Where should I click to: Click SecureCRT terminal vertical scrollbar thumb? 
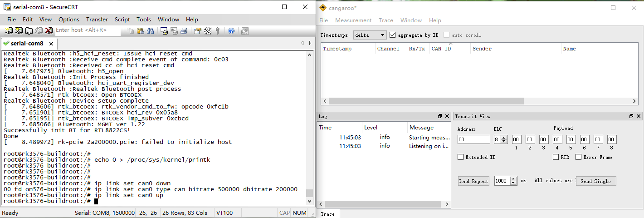pyautogui.click(x=309, y=193)
